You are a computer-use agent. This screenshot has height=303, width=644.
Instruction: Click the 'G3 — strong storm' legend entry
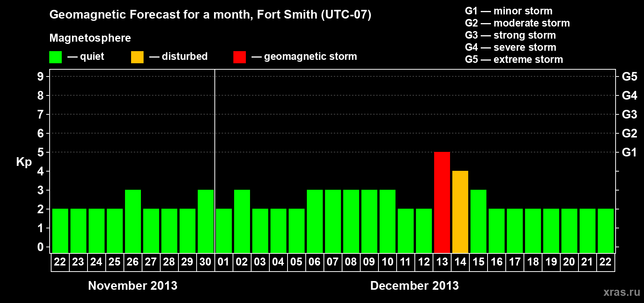[510, 35]
